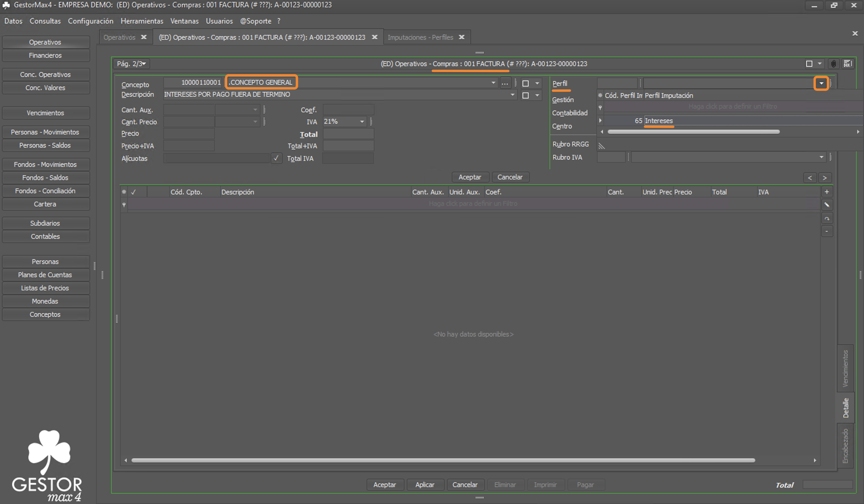
Task: Open the IVA 21% dropdown
Action: point(362,122)
